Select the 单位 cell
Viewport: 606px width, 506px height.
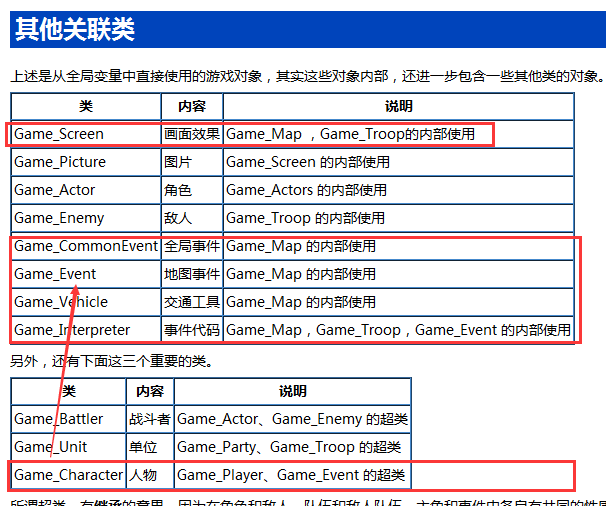click(150, 447)
